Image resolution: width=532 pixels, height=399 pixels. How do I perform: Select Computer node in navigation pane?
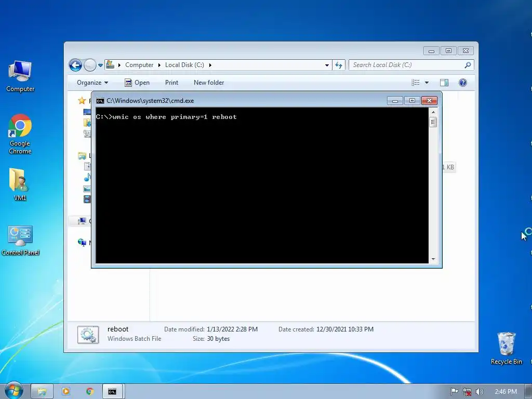[x=82, y=221]
